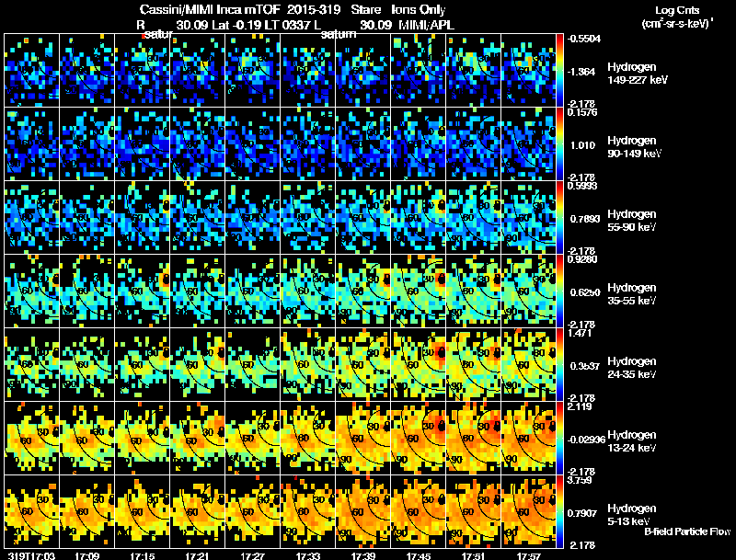
Task: Select the 24-35 keV image panel at 17:09
Action: point(86,365)
